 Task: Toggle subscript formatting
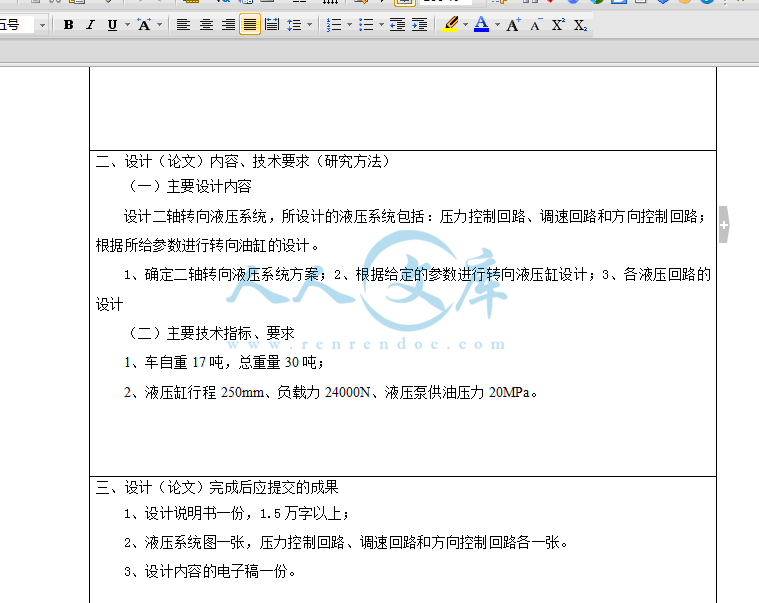click(x=580, y=25)
